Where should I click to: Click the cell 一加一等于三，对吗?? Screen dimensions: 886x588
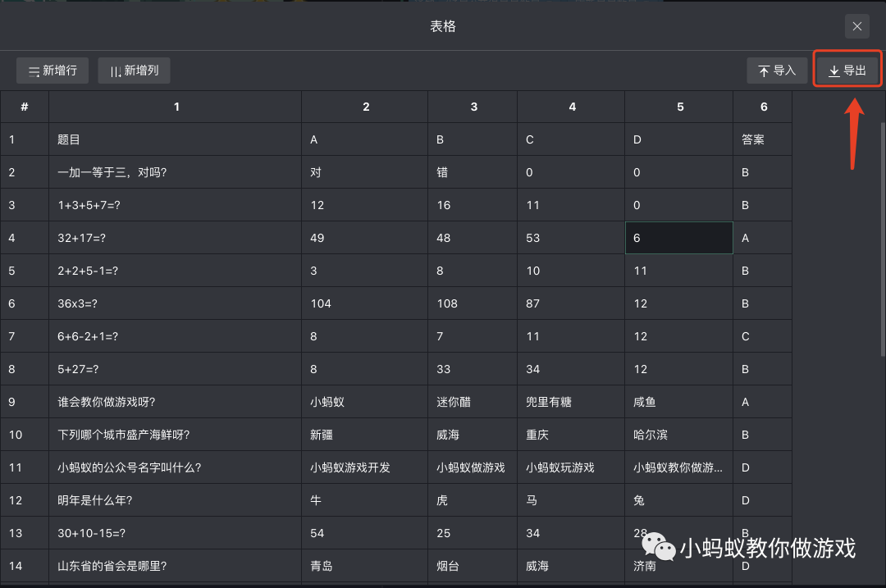176,172
